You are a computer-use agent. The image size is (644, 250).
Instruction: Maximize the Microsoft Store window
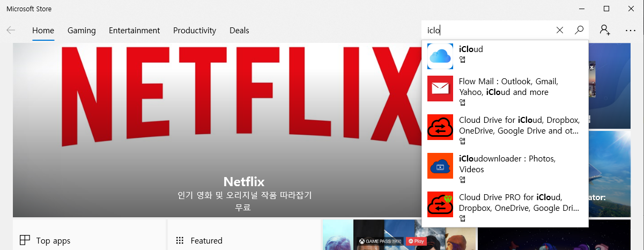pyautogui.click(x=606, y=9)
